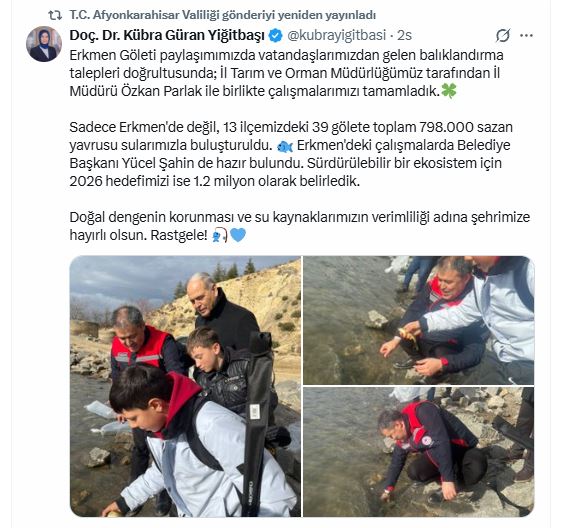Image resolution: width=571 pixels, height=528 pixels.
Task: Open the Doç. Dr. Kübra Güran Yiğitbaşı name link
Action: (x=167, y=35)
